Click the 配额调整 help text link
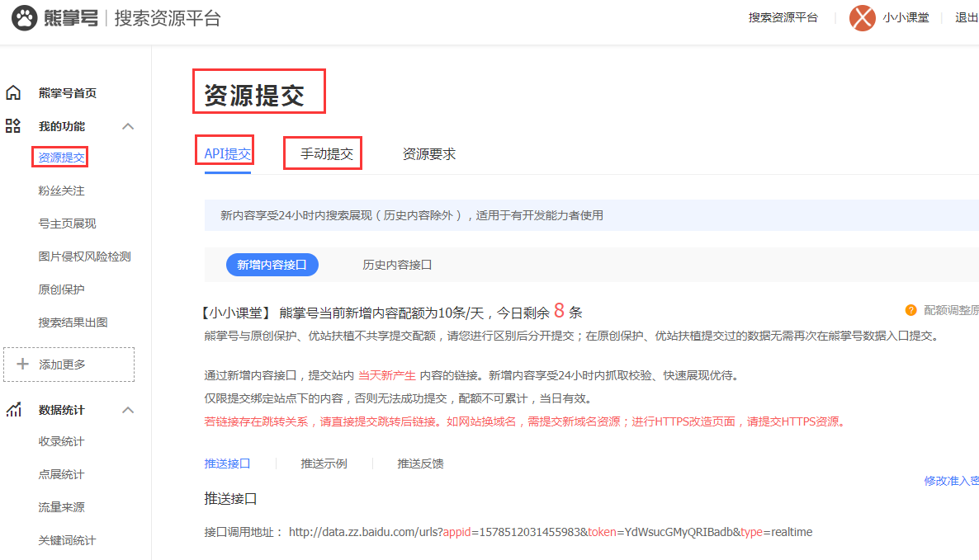Viewport: 979px width, 560px height. click(951, 310)
